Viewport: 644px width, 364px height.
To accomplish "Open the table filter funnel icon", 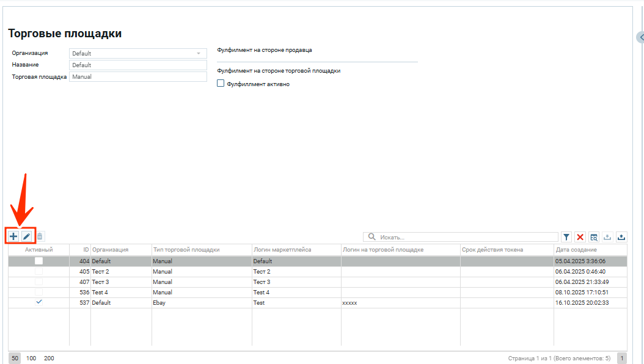I will tap(566, 237).
